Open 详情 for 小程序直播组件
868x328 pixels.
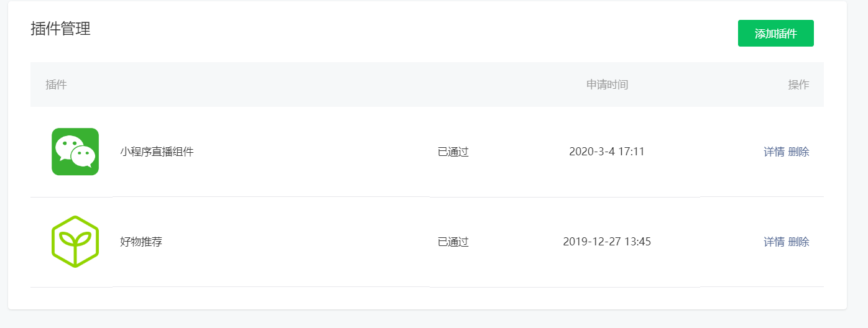pos(773,152)
